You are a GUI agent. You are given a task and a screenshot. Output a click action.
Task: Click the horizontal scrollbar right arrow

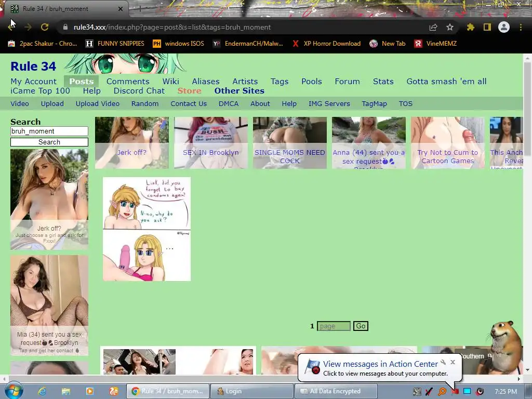coord(519,378)
